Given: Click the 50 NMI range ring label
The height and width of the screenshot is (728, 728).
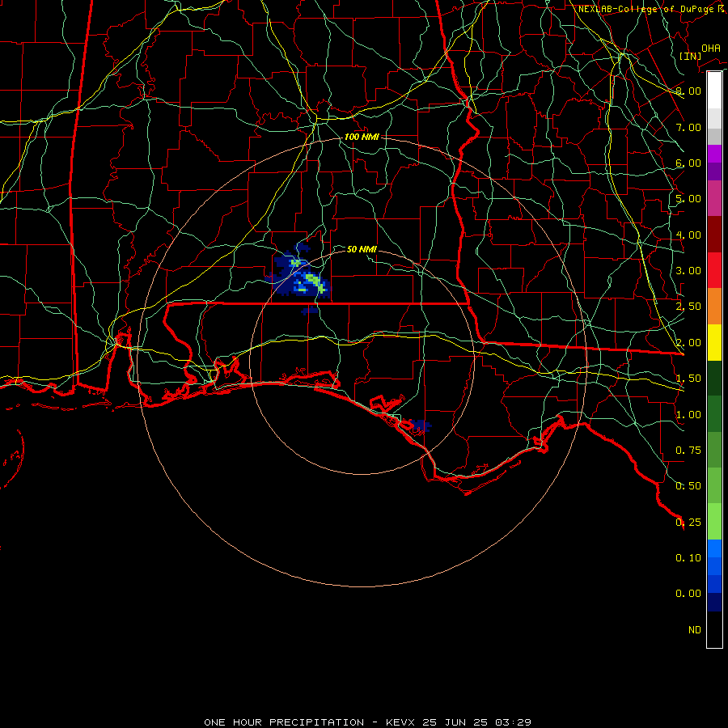Looking at the screenshot, I should point(362,249).
